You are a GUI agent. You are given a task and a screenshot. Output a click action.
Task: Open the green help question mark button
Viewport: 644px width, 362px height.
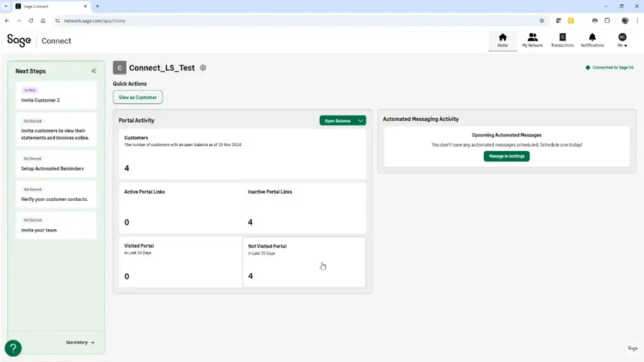[13, 348]
